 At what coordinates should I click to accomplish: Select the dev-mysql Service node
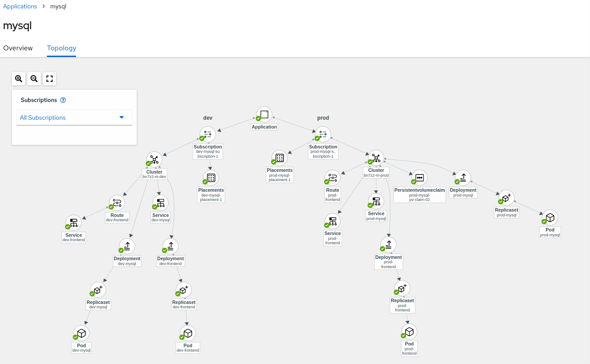point(161,203)
